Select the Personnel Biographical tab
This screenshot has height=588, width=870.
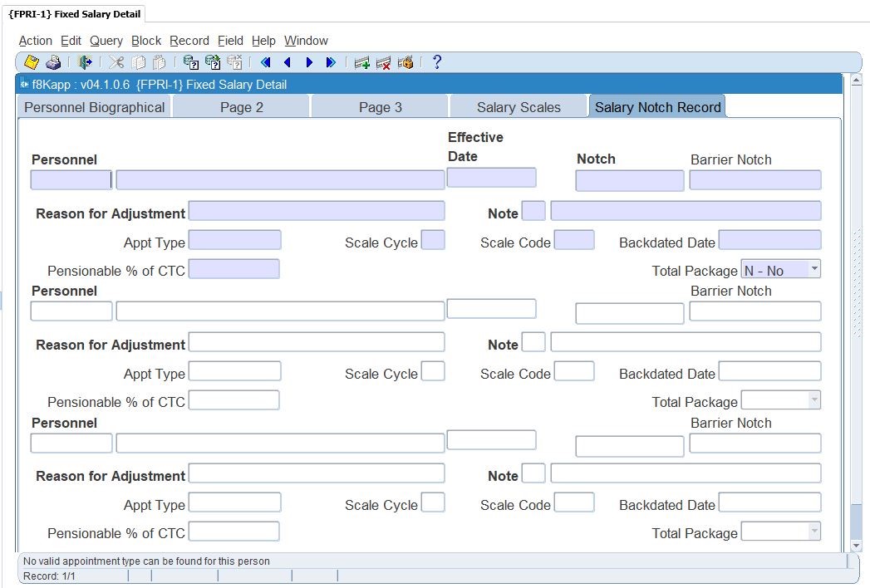94,107
